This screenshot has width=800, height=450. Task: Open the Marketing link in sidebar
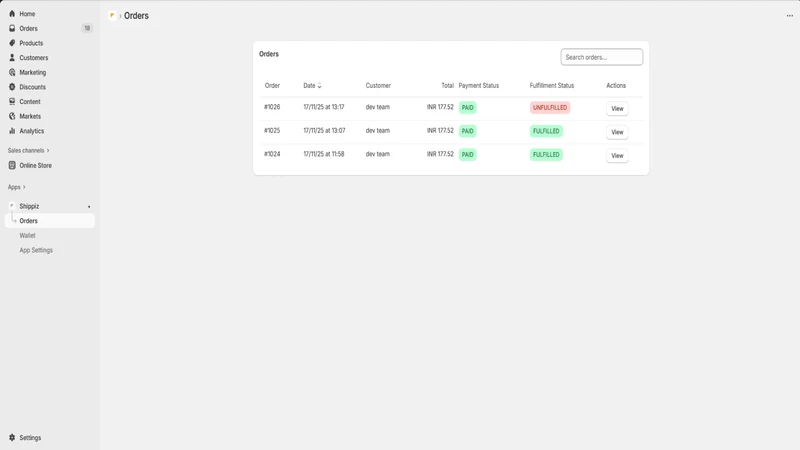point(33,72)
